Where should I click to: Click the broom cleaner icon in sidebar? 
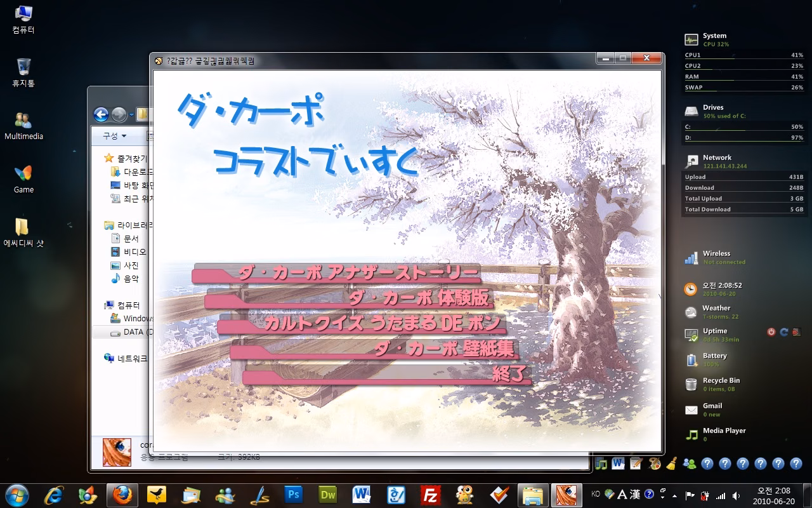pos(671,464)
